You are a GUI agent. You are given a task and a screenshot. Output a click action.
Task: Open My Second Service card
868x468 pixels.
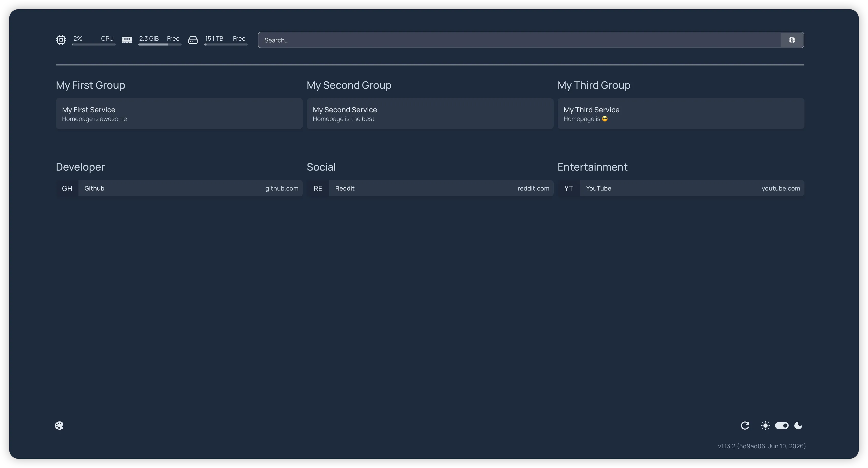(430, 114)
